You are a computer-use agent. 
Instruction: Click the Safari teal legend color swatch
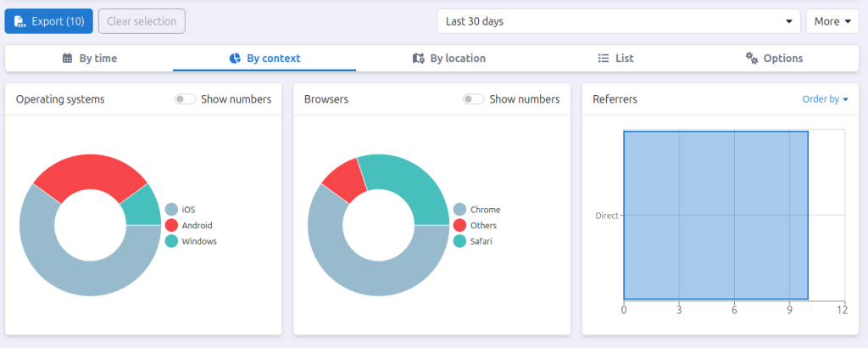(460, 241)
